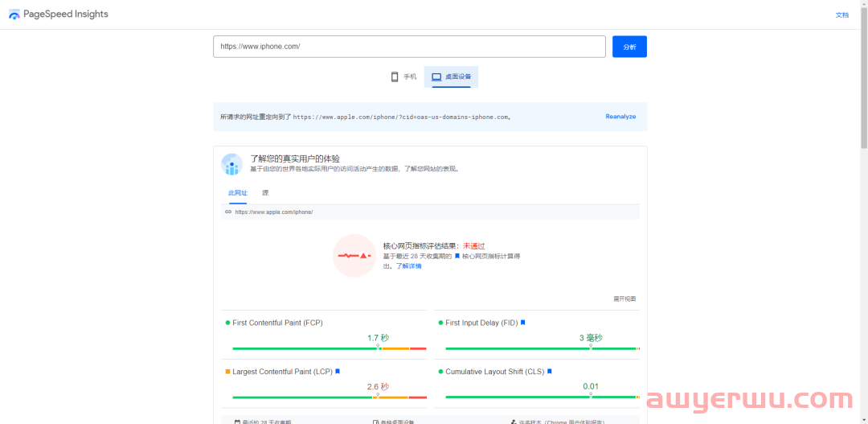Click the FCP distribution bar
Image resolution: width=868 pixels, height=424 pixels.
coord(330,348)
